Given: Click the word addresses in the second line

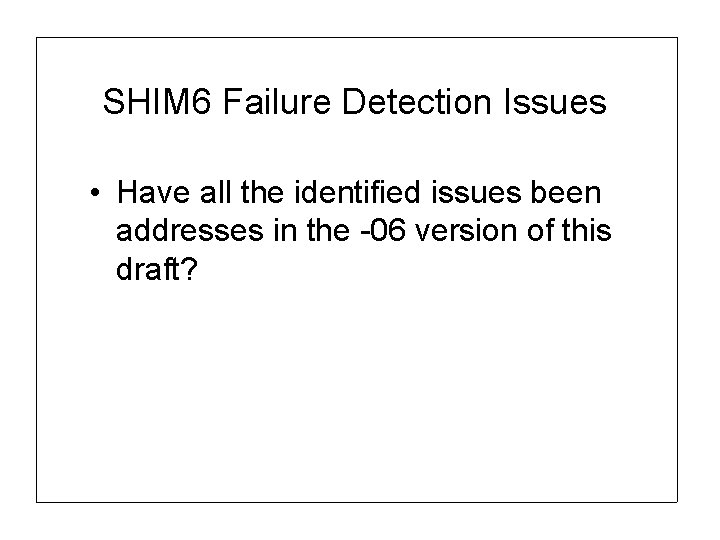Looking at the screenshot, I should [190, 230].
